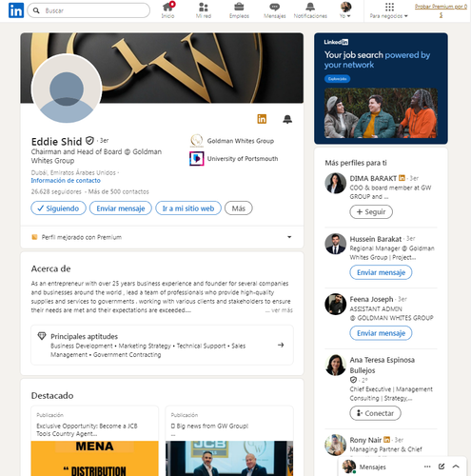Open Eddie Shid's profile photo placeholder
This screenshot has width=471, height=476.
[67, 89]
